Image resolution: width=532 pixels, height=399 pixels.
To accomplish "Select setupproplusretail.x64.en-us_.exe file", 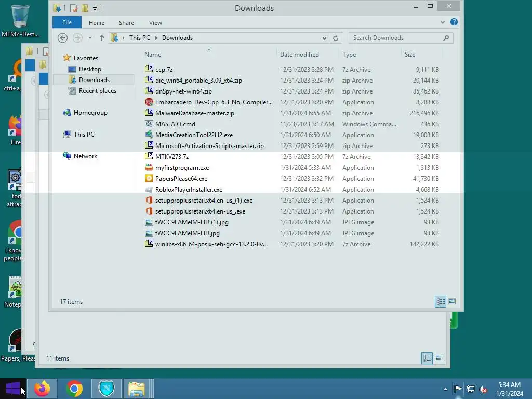I will (x=200, y=211).
